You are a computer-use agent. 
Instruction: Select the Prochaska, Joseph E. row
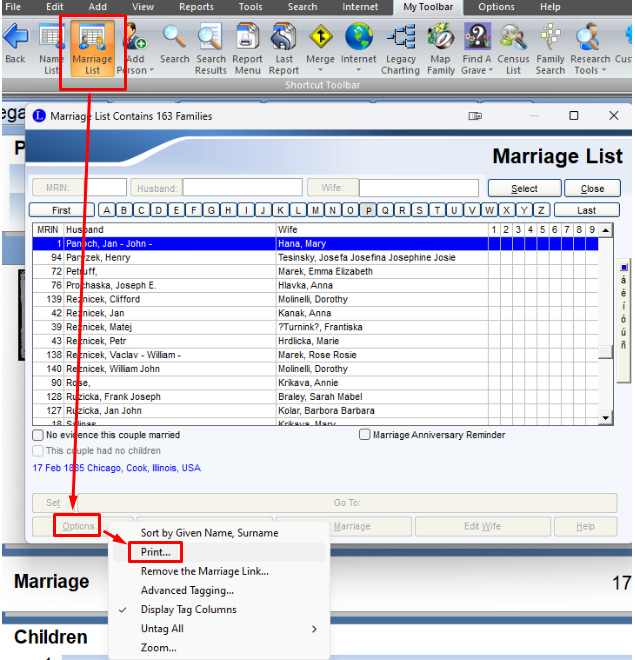point(316,285)
